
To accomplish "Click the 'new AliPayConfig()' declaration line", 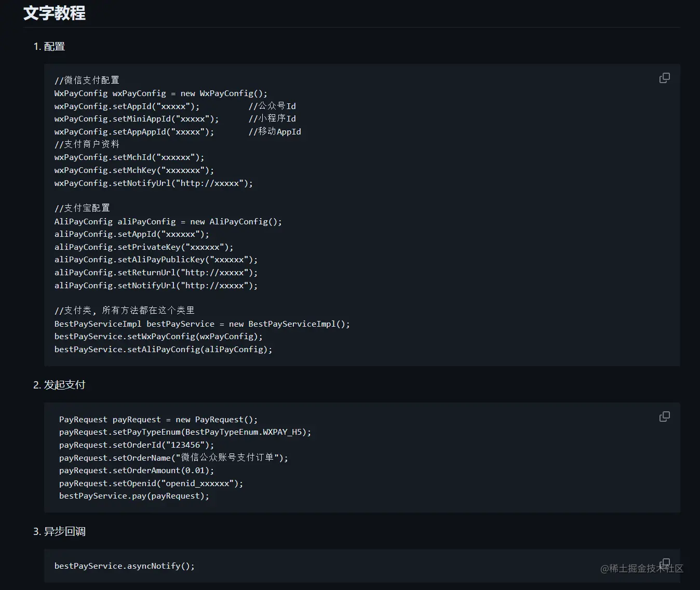I will (168, 221).
